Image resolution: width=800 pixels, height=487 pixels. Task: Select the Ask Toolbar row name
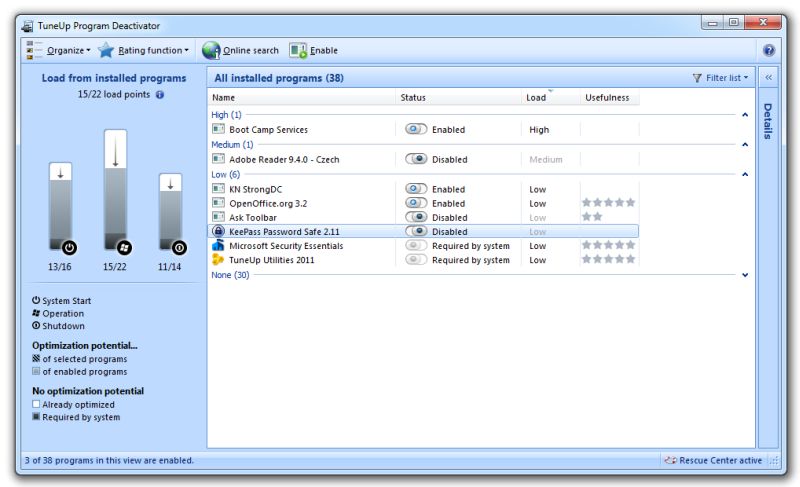click(253, 218)
